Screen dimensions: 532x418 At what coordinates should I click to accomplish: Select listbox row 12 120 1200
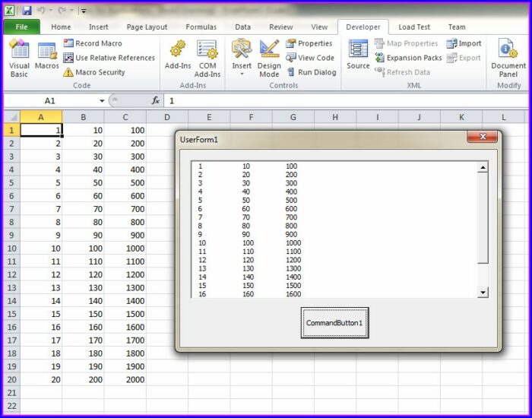(334, 260)
